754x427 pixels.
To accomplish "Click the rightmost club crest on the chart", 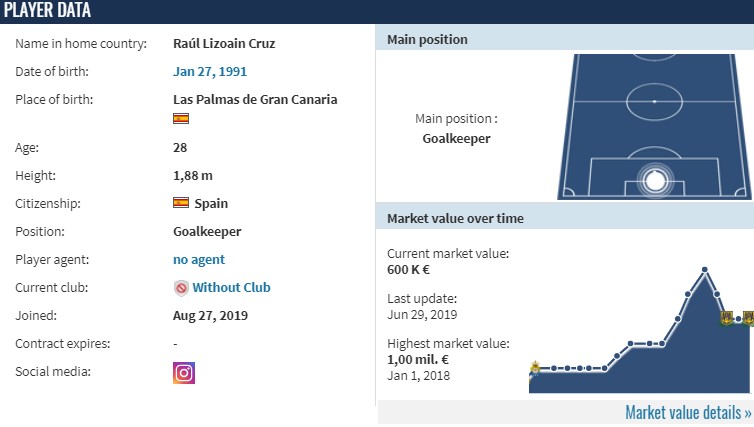I will (x=746, y=318).
